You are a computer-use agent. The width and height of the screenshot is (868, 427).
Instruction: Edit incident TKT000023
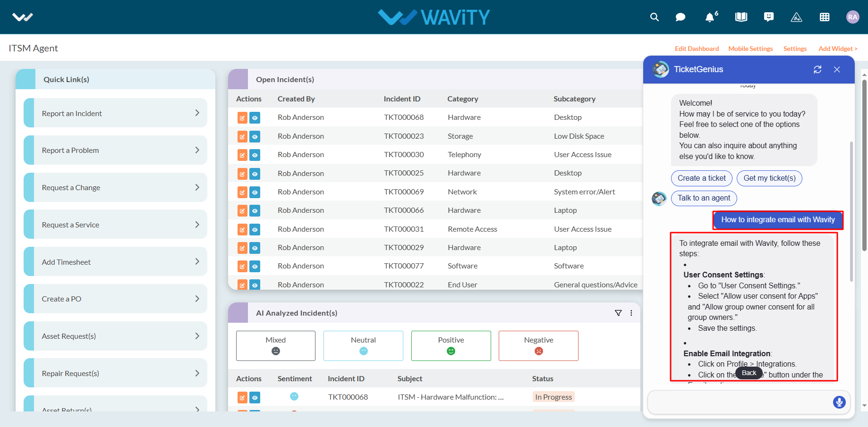tap(242, 136)
